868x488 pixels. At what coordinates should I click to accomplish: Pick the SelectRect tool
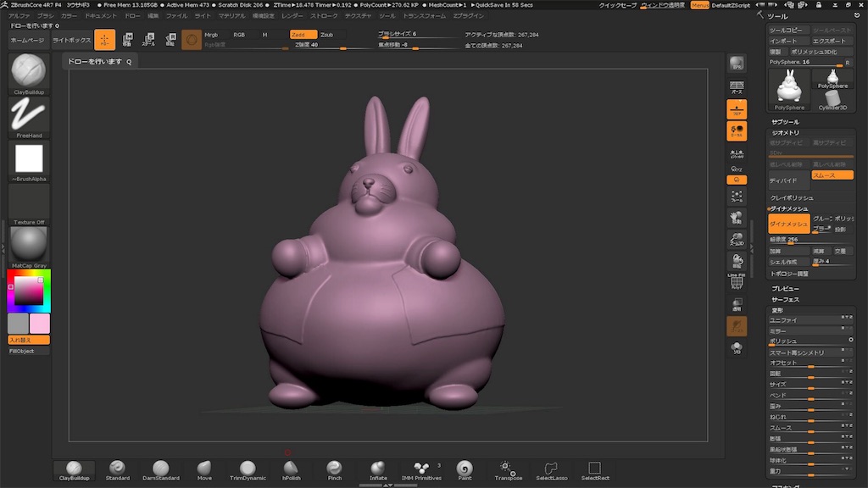595,470
